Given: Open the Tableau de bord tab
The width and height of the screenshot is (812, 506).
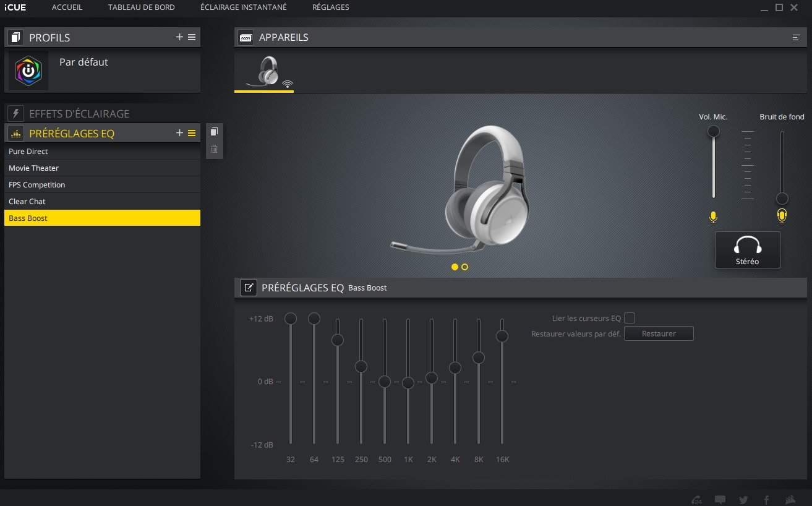Looking at the screenshot, I should pyautogui.click(x=141, y=7).
